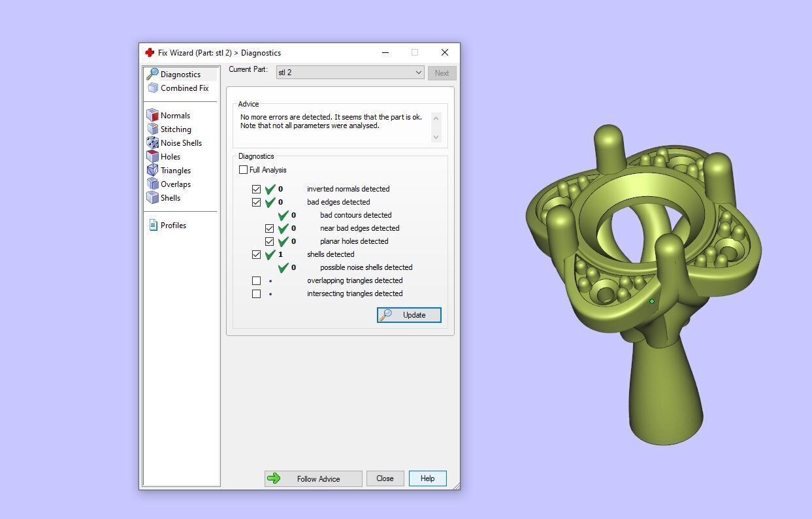Open the Profiles document icon
The width and height of the screenshot is (812, 519).
point(153,225)
